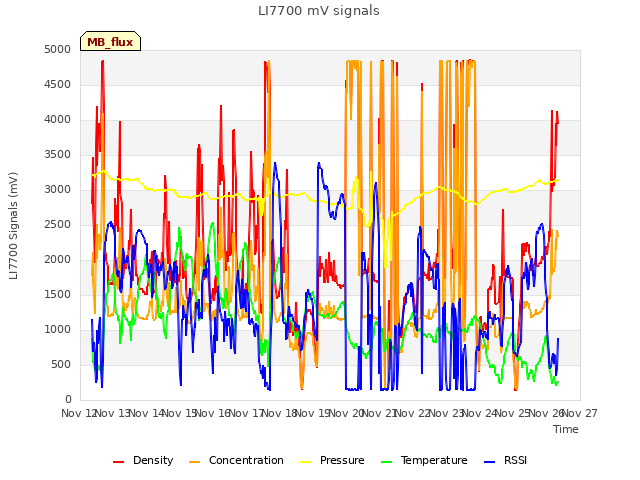Select the chart title 'LI7700 mV signals'
Screen dimensions: 640x480
(x=319, y=11)
